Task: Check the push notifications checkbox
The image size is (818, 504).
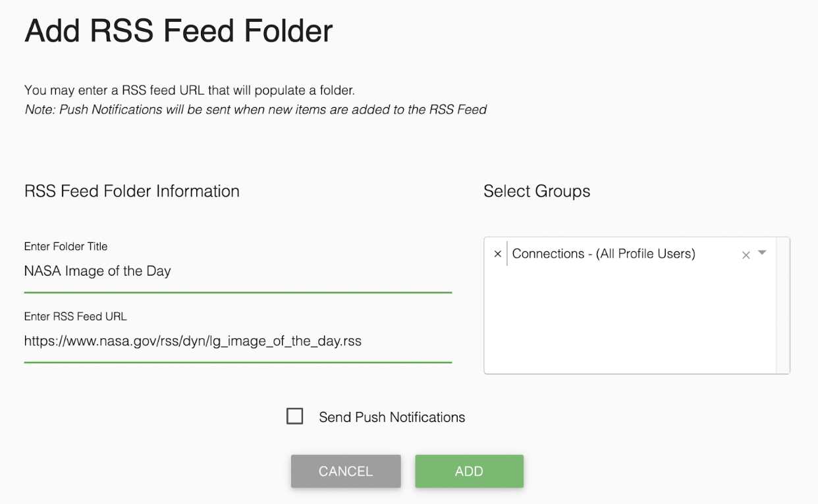Action: (294, 416)
